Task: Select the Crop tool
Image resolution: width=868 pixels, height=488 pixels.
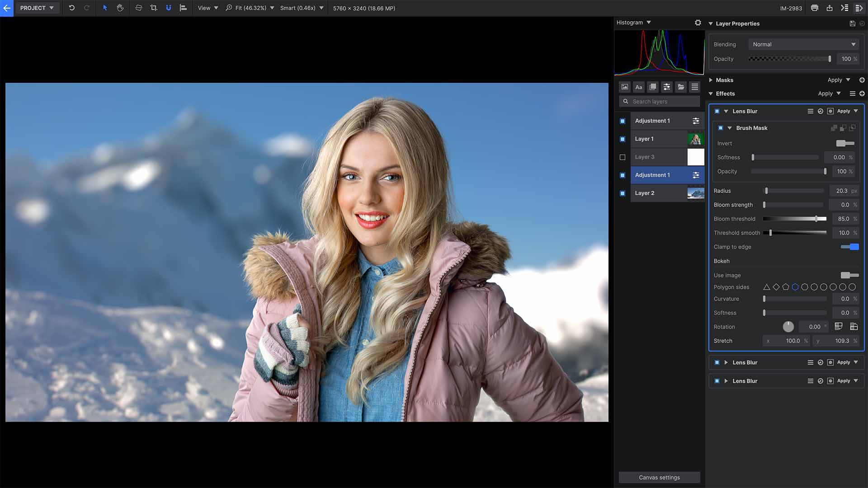Action: (154, 8)
